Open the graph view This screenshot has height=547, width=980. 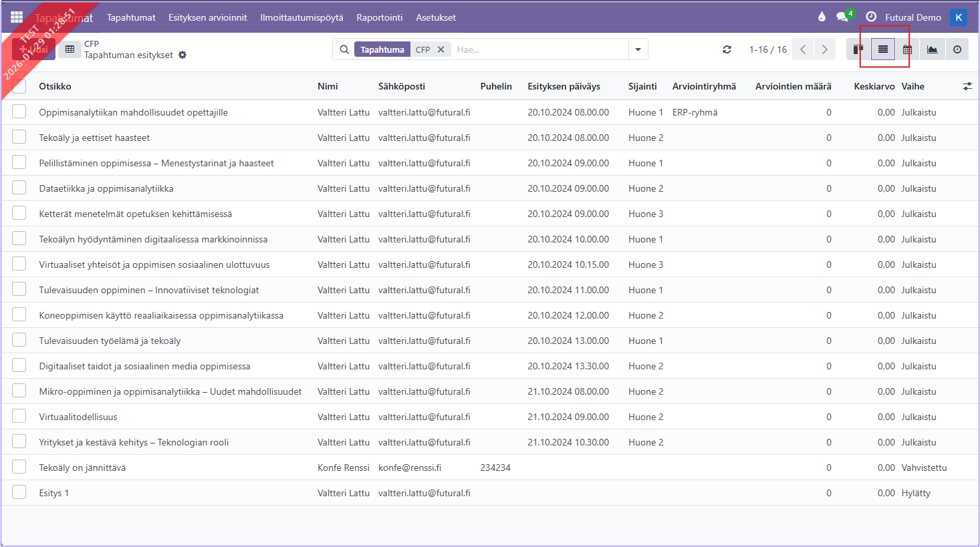point(932,49)
